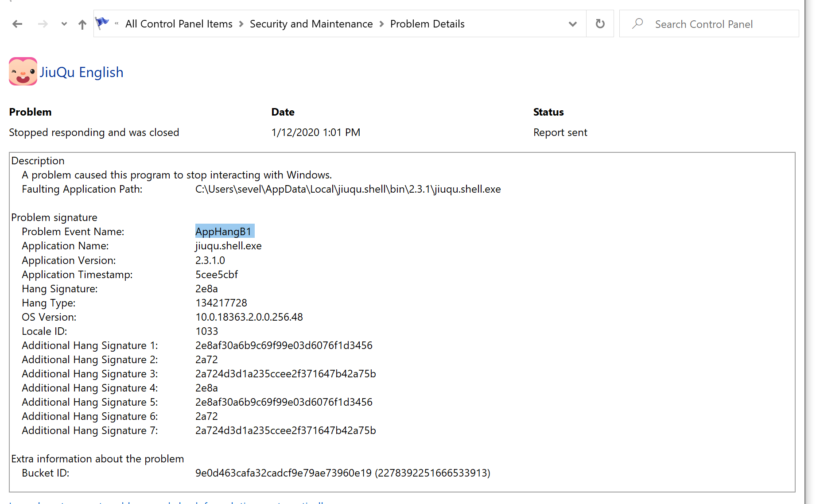
Task: Open Security and Maintenance breadcrumb
Action: (311, 24)
